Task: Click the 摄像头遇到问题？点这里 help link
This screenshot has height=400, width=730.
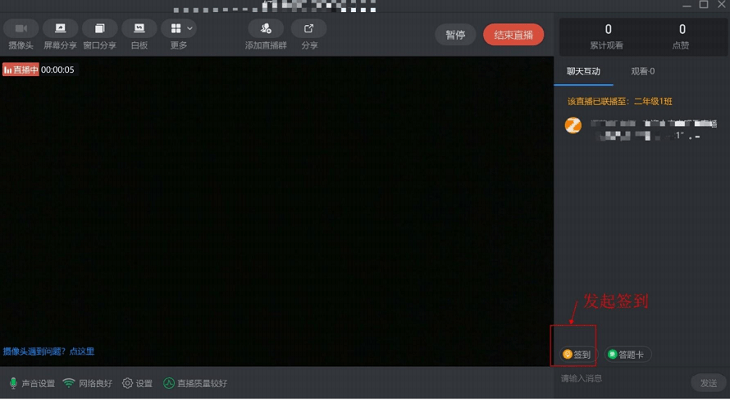Action: (x=49, y=352)
